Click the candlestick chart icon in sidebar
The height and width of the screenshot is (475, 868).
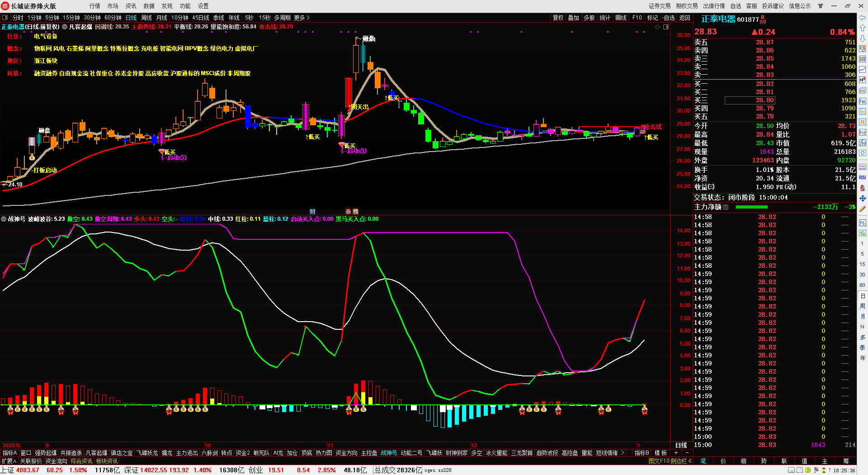pos(862,79)
